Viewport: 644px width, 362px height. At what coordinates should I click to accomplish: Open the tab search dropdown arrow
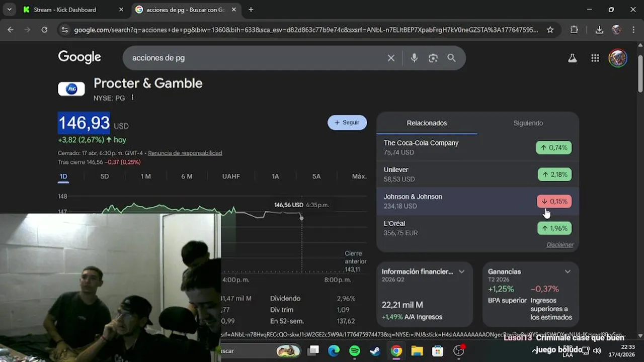pos(10,10)
